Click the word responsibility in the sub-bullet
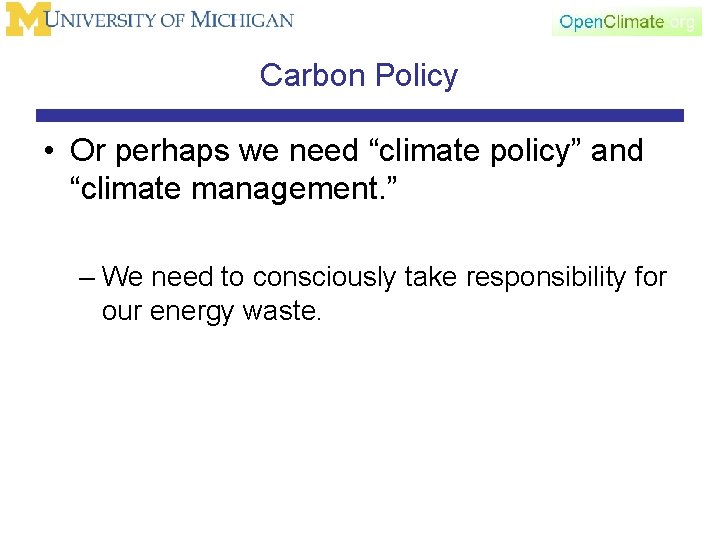Screen dimensions: 720x540 click(546, 276)
